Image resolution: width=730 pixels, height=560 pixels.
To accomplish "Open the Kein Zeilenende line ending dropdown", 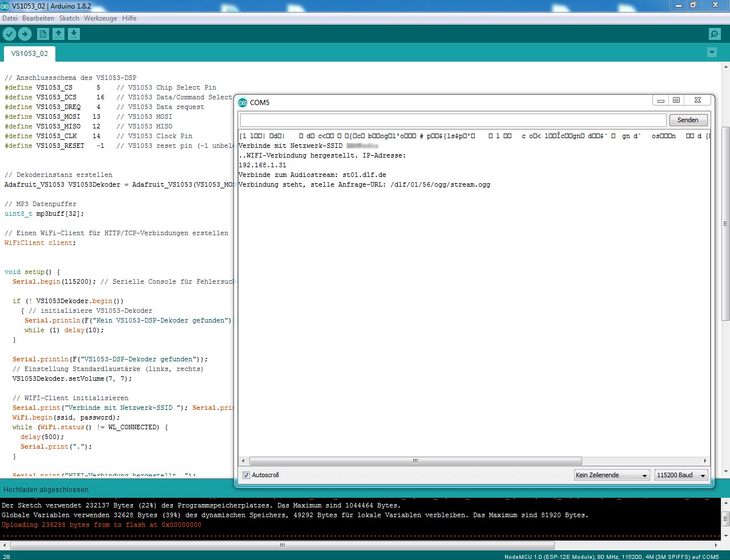I will [x=611, y=475].
